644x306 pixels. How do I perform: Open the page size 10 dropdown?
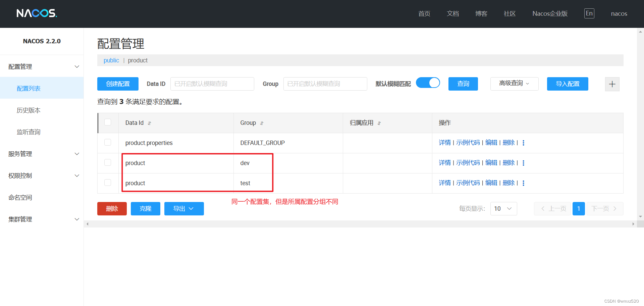click(503, 209)
